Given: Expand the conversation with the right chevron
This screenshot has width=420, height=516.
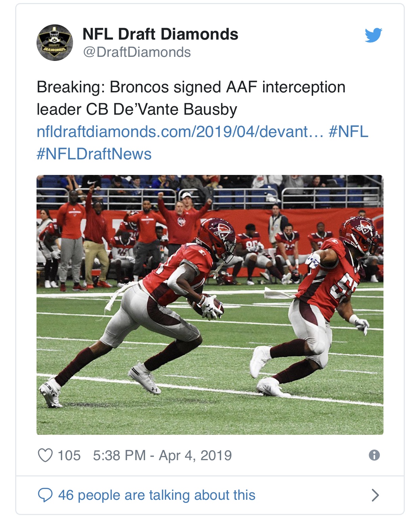Looking at the screenshot, I should click(375, 495).
